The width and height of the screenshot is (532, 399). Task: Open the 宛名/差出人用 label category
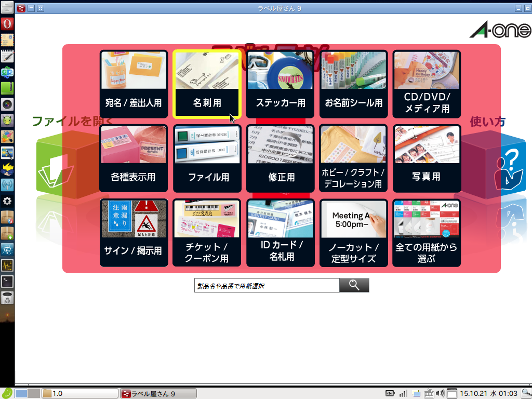(x=134, y=84)
